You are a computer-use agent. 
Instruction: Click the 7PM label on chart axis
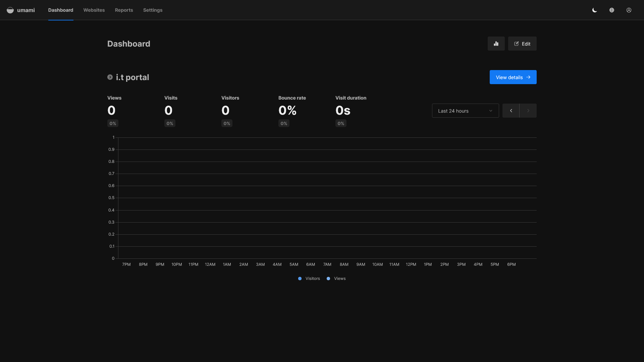click(126, 264)
